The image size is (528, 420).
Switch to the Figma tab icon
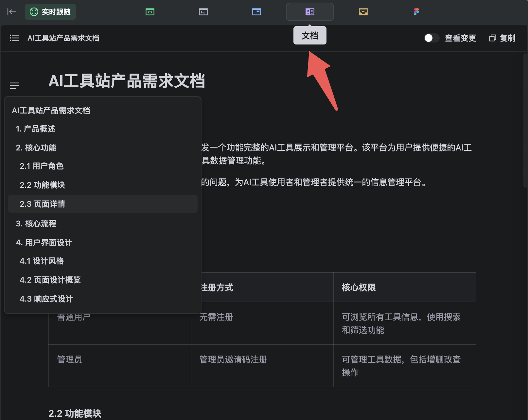[416, 12]
